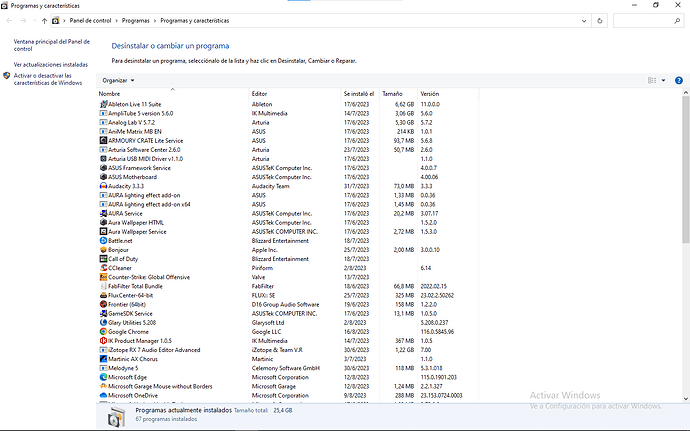The height and width of the screenshot is (431, 690).
Task: Open the view options dropdown arrow
Action: click(663, 81)
